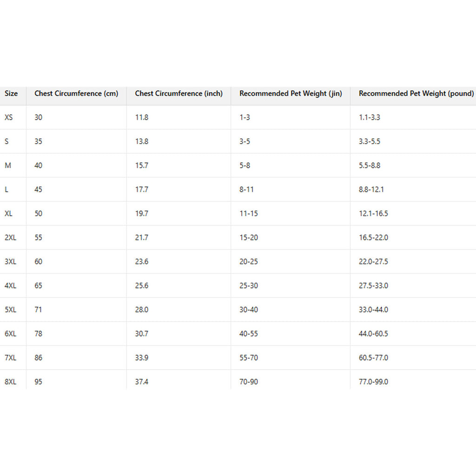Screen dimensions: 476x476
Task: Select the 23.6 inch cell
Action: (x=142, y=262)
